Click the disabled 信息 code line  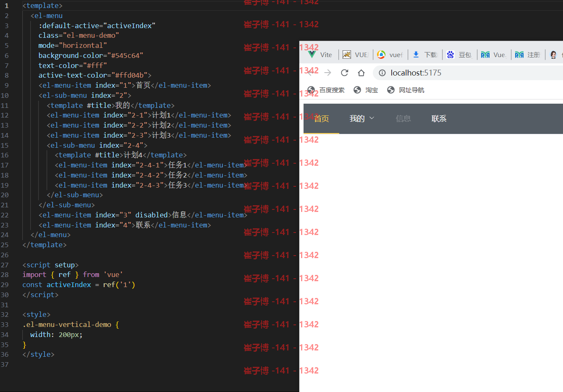coord(143,215)
